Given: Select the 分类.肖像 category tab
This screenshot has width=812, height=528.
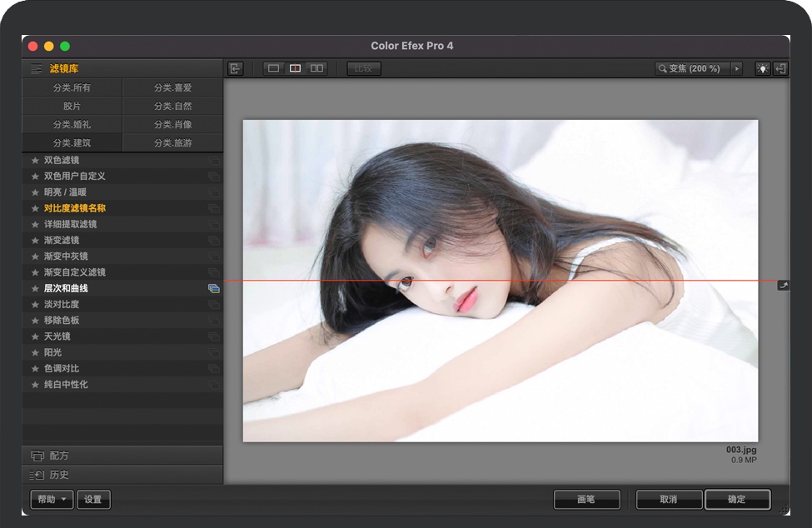Looking at the screenshot, I should point(172,125).
